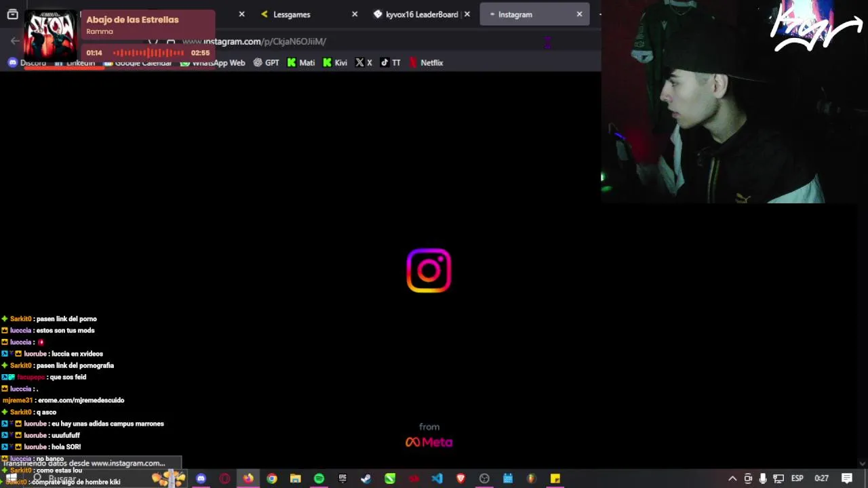Open Opera from the taskbar
This screenshot has width=868, height=488.
(x=224, y=479)
